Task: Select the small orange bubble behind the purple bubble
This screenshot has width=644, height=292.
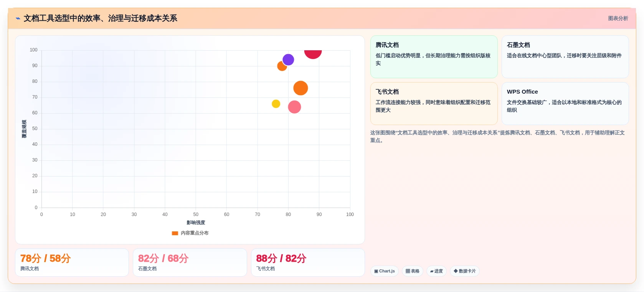Action: point(281,67)
